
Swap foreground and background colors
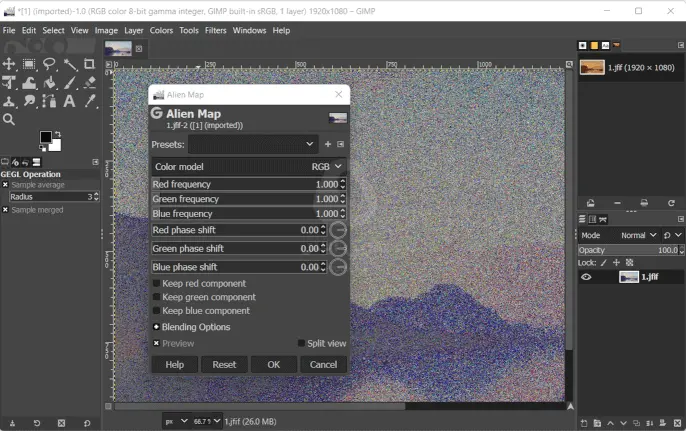57,133
